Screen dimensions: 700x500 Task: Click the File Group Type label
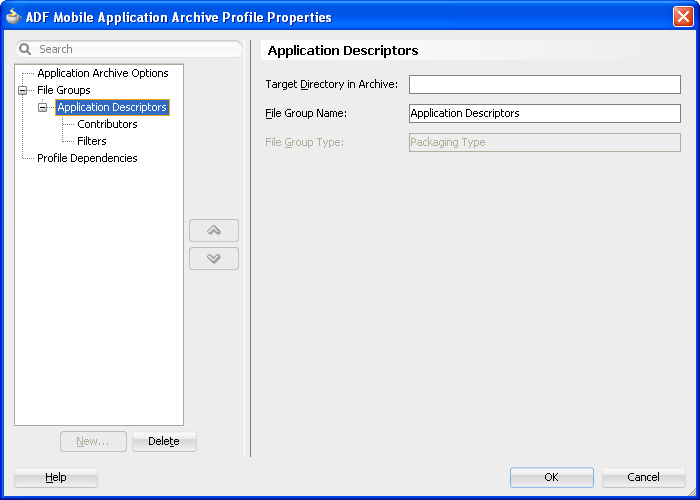pyautogui.click(x=304, y=142)
